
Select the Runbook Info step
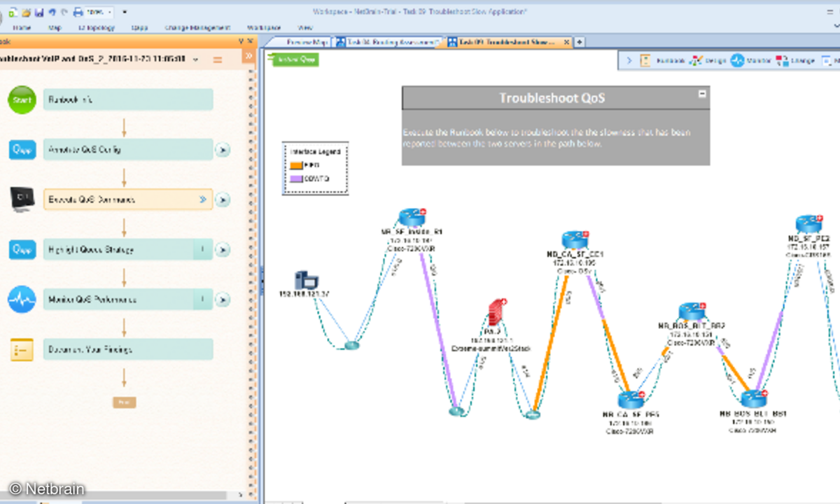(x=128, y=100)
